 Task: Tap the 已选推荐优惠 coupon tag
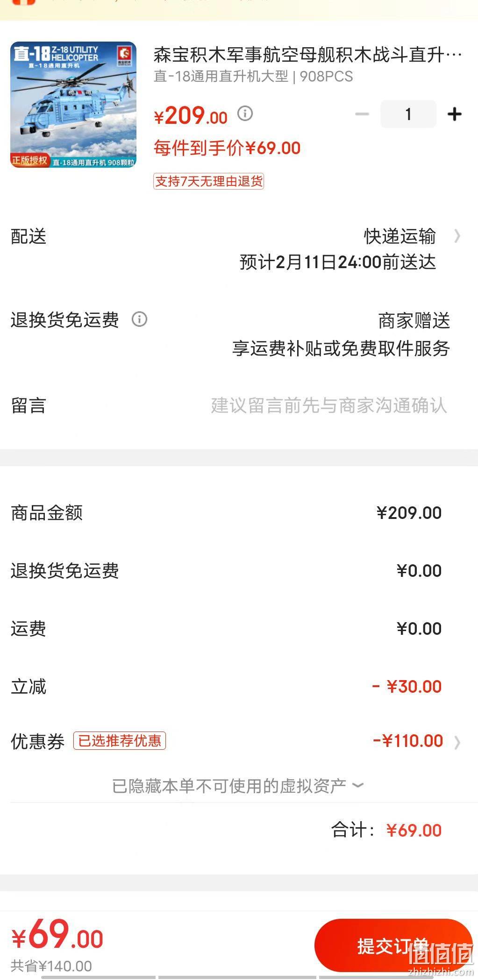pos(120,741)
